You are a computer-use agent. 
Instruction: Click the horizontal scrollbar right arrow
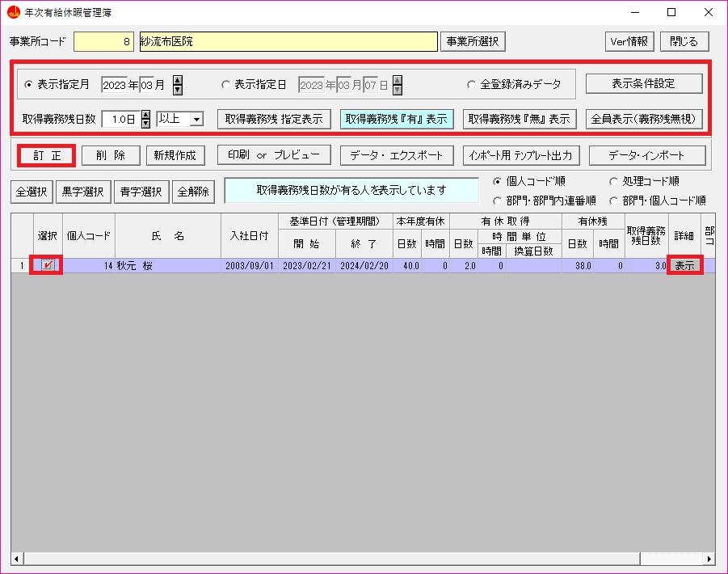coord(709,559)
